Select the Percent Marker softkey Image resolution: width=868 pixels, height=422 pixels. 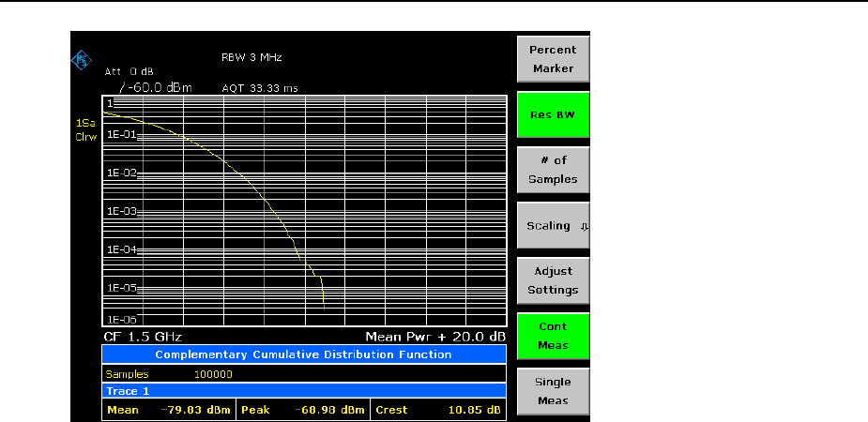click(553, 59)
